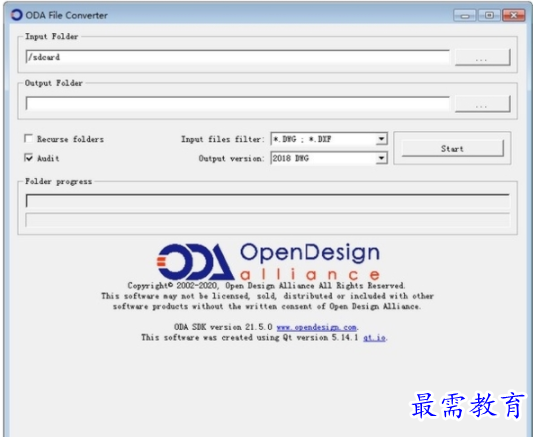Image resolution: width=533 pixels, height=437 pixels.
Task: Browse for Output Folder with ellipsis button
Action: (x=483, y=104)
